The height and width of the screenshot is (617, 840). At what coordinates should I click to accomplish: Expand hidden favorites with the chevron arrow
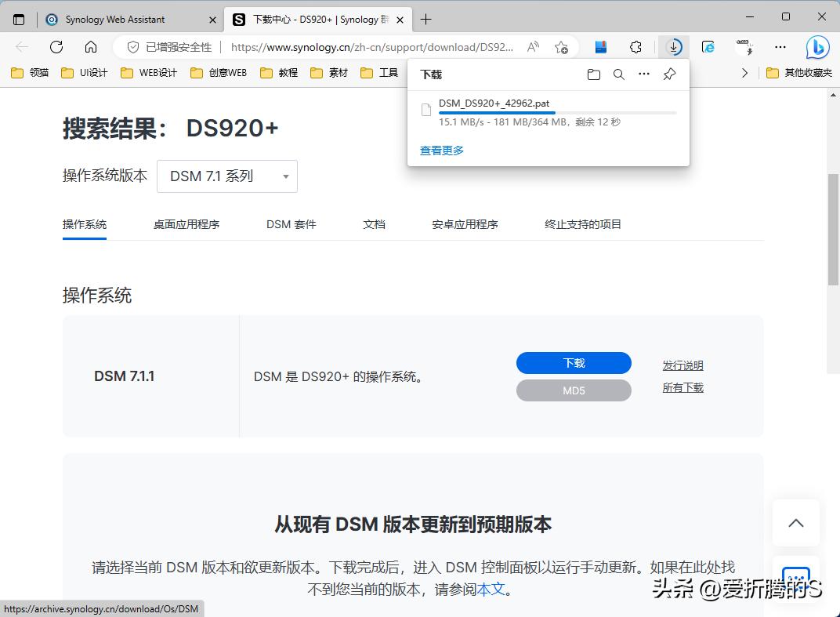745,72
